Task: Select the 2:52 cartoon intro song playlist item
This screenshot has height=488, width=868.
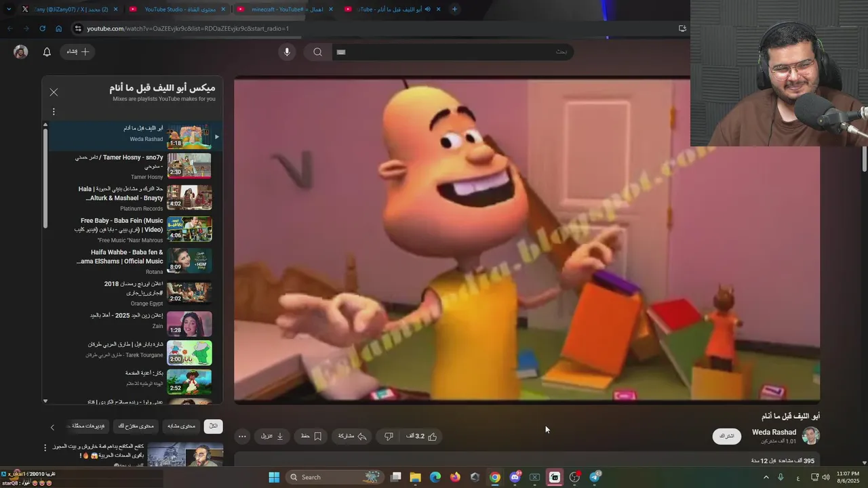Action: pyautogui.click(x=134, y=382)
